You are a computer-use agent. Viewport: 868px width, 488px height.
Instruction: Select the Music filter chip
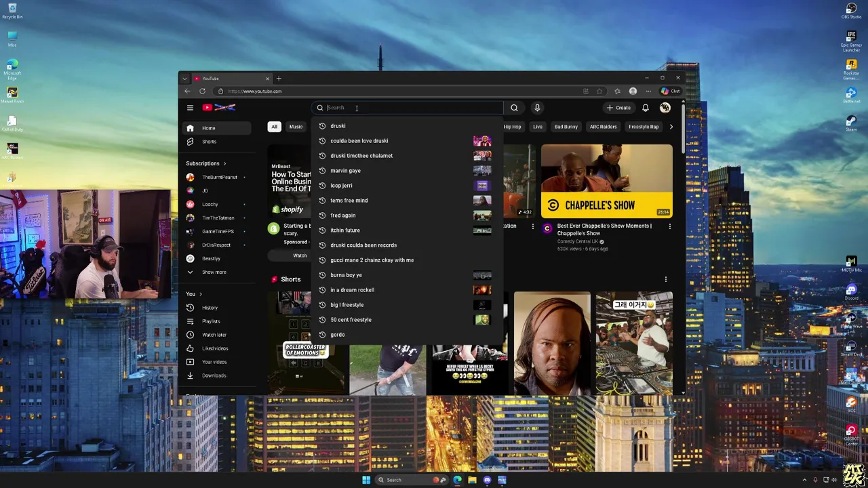click(x=296, y=127)
